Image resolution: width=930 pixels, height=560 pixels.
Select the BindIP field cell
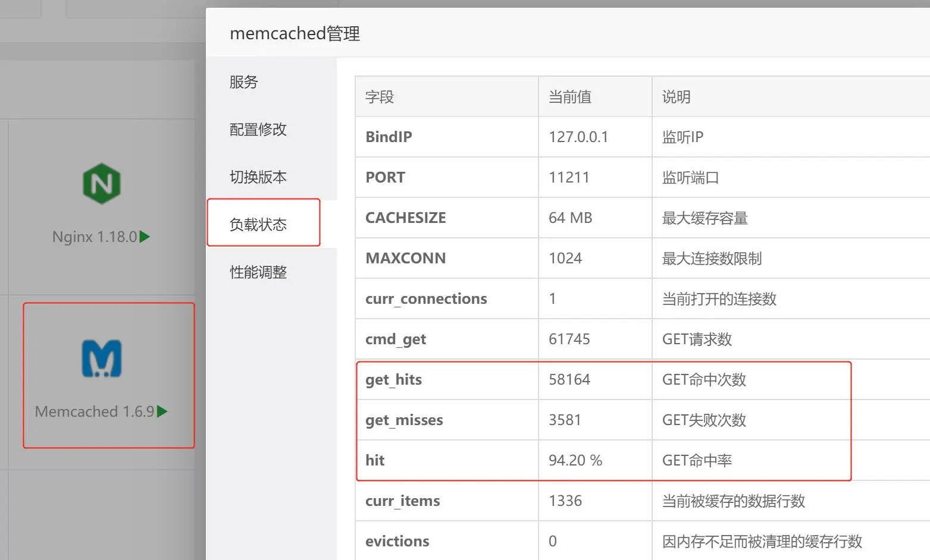click(x=447, y=137)
